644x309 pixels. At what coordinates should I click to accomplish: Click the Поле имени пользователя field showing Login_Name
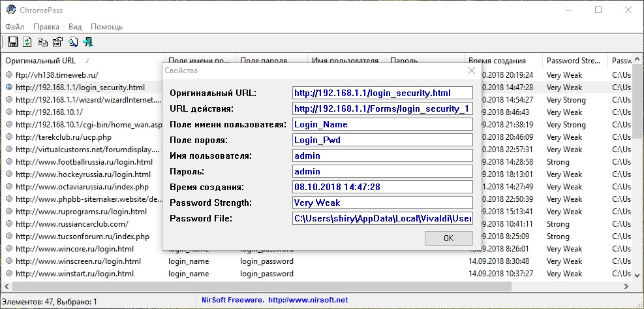pos(382,124)
